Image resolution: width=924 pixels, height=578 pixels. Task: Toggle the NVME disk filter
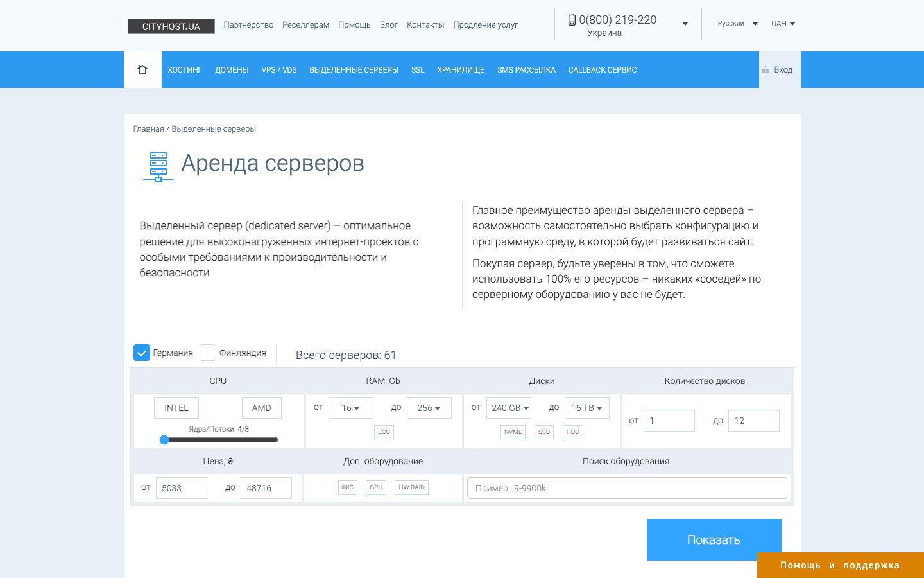click(x=513, y=432)
